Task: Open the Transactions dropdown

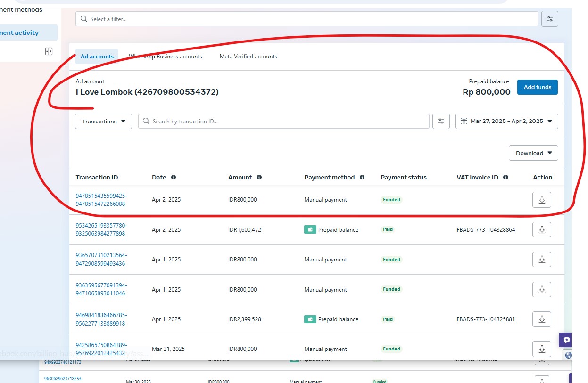Action: [x=103, y=121]
